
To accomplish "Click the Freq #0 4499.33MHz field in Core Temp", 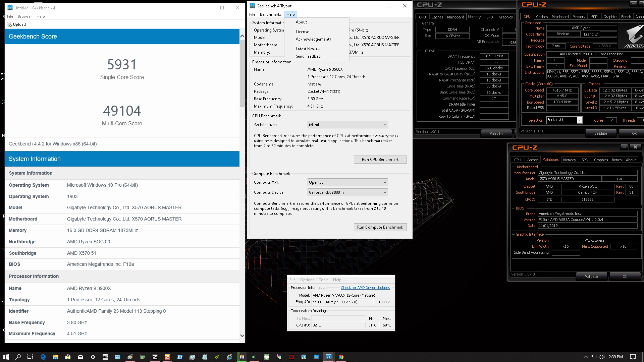I will pyautogui.click(x=342, y=302).
